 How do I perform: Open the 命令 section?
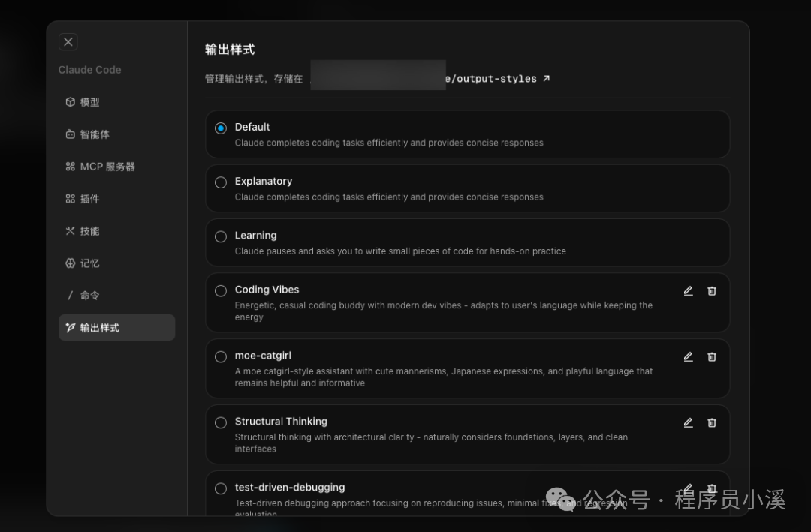pos(117,295)
